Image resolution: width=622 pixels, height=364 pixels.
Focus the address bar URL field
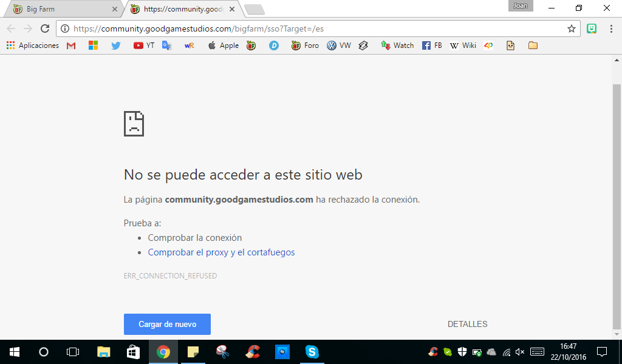coord(317,29)
